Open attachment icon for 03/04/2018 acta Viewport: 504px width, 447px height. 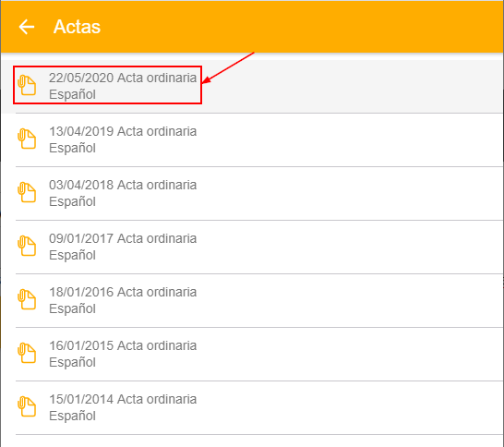click(x=27, y=192)
